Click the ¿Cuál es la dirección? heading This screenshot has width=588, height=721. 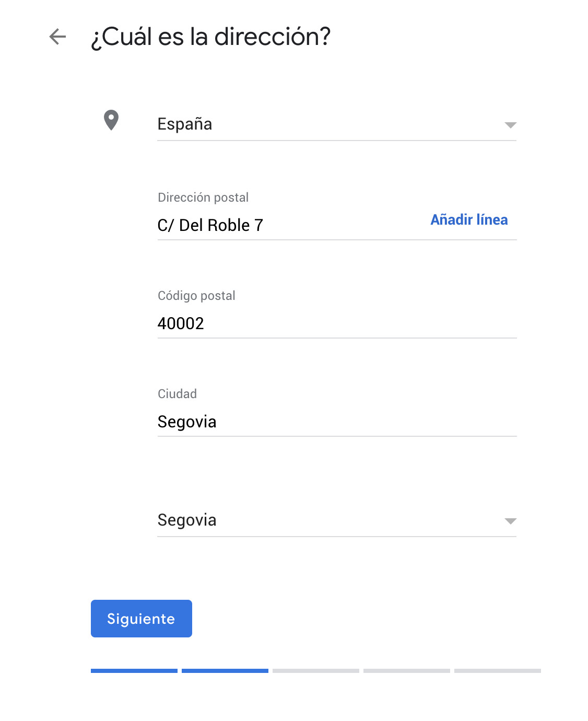(211, 37)
